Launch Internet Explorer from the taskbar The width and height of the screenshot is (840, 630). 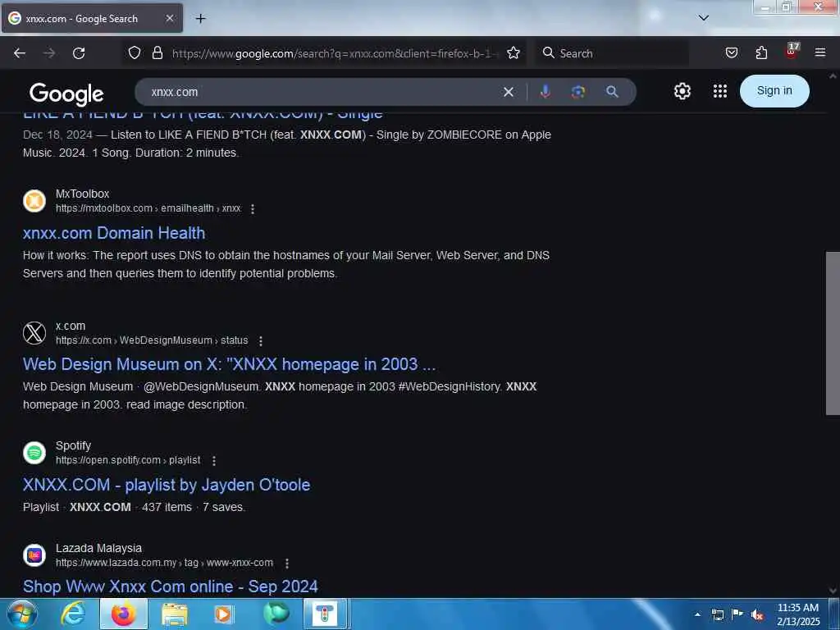click(73, 614)
